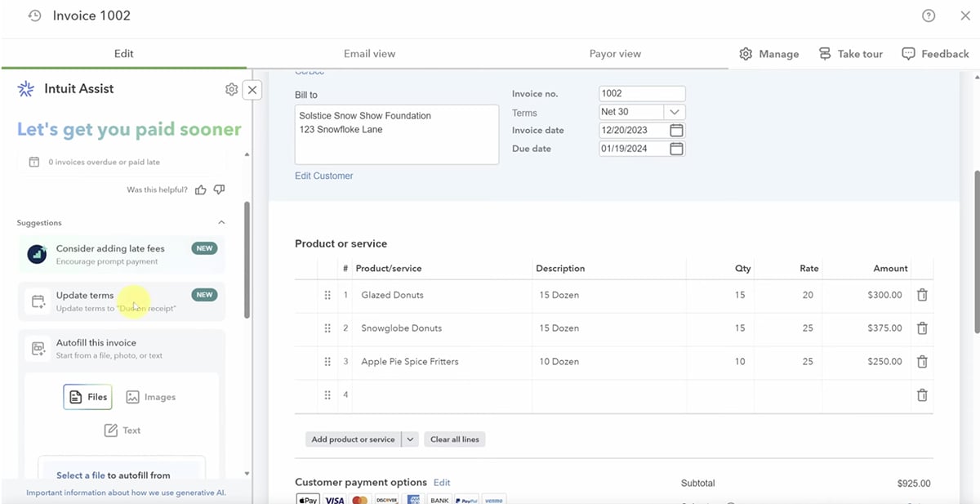Open the Intuit Assist settings gear
Screen dimensions: 980x504
(231, 89)
